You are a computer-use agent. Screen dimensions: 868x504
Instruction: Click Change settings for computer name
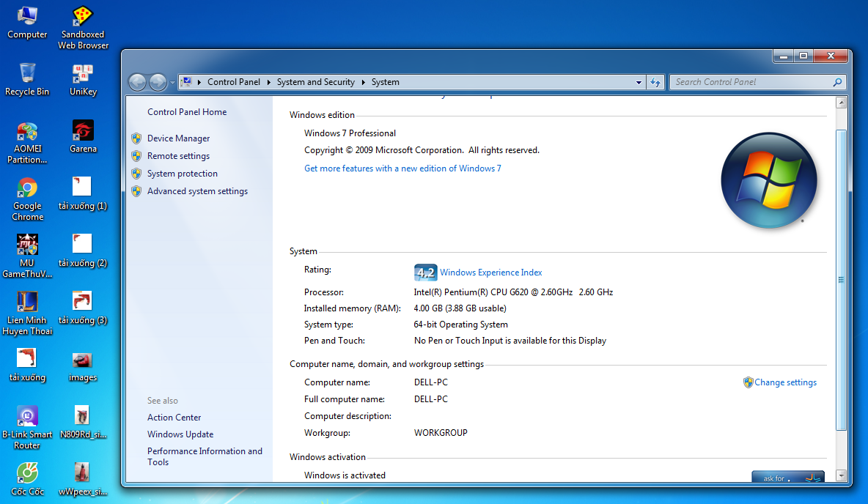coord(785,382)
